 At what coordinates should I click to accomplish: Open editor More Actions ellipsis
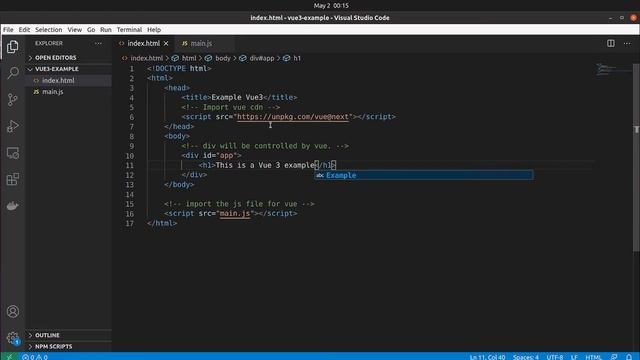(627, 43)
